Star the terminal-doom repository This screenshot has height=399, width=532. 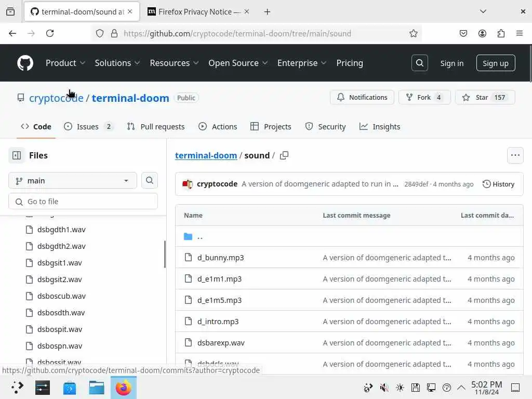click(485, 97)
